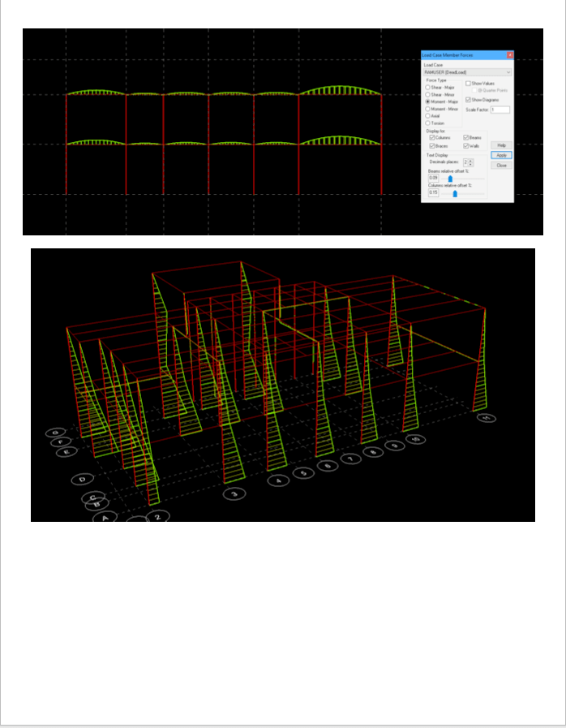The image size is (566, 728).
Task: Select the Shear - Major force type
Action: 428,87
